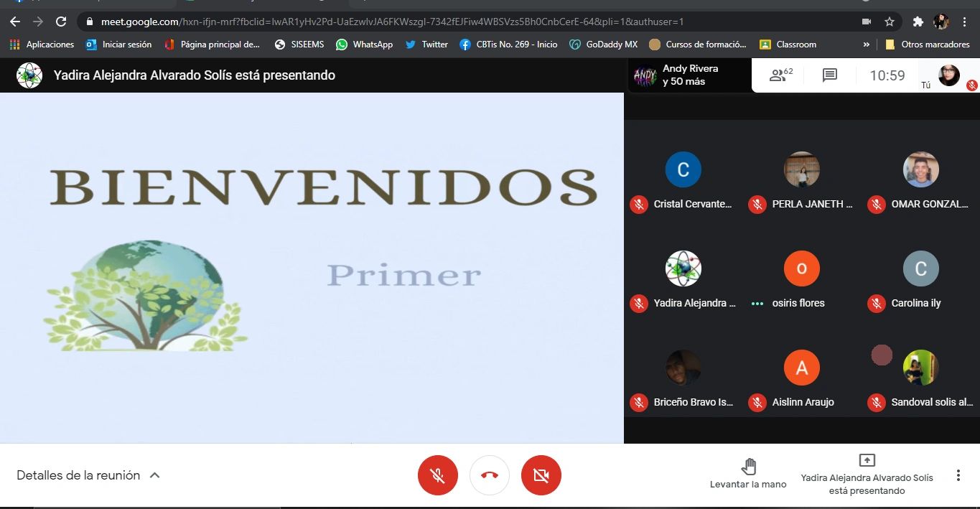
Task: Raise your hand in the meeting
Action: 748,474
